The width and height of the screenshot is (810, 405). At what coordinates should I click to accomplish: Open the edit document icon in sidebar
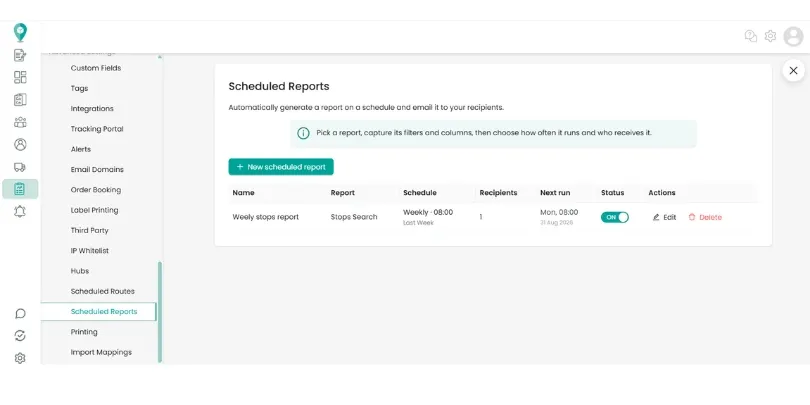click(x=20, y=55)
